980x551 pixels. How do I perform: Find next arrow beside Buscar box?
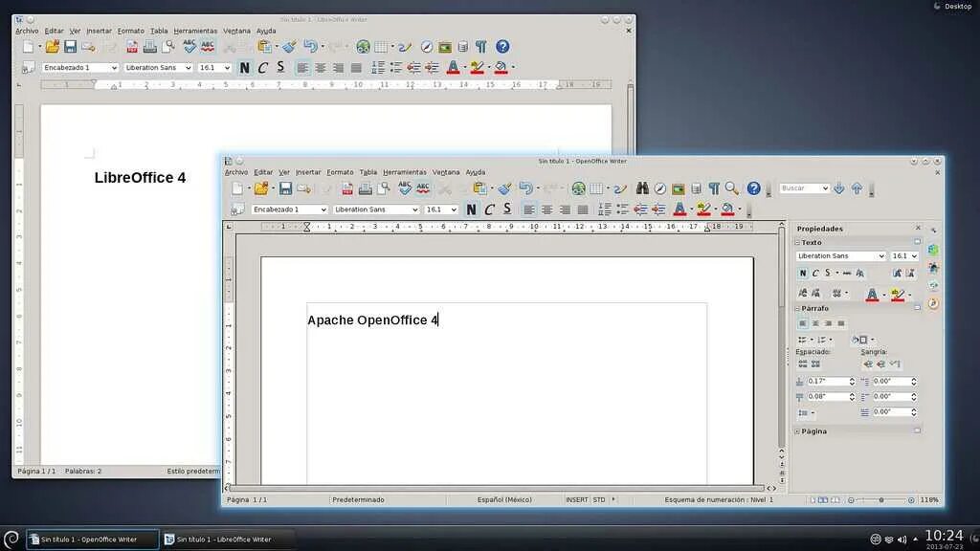(x=838, y=188)
